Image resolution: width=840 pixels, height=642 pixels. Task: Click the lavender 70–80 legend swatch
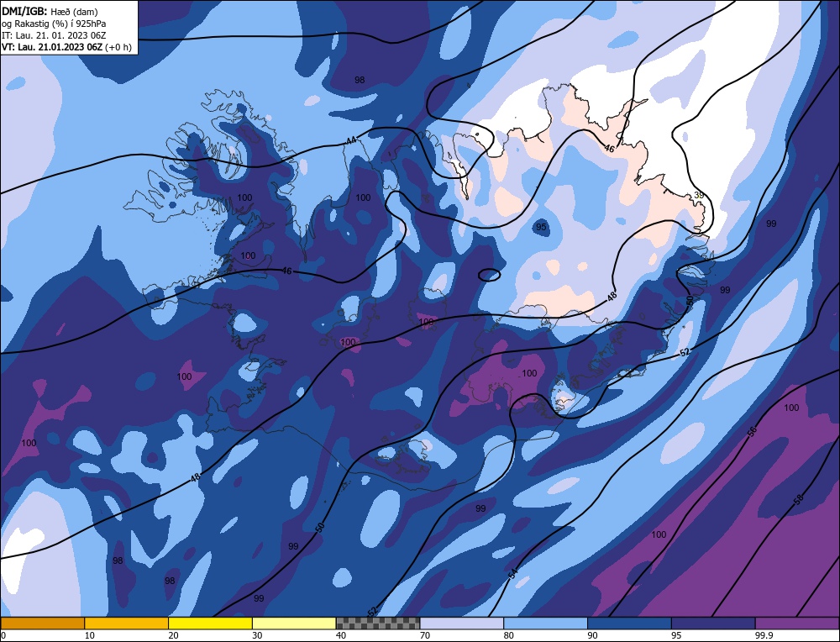click(462, 623)
